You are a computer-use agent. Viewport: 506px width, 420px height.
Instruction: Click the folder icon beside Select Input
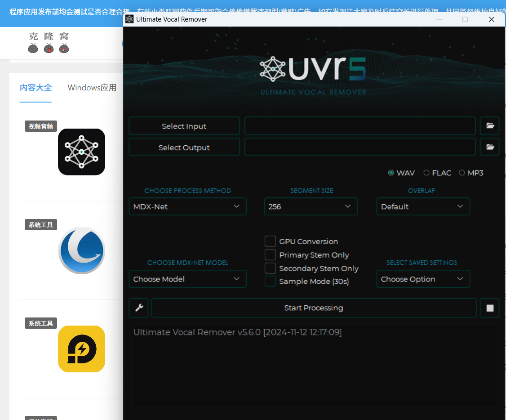pyautogui.click(x=490, y=125)
